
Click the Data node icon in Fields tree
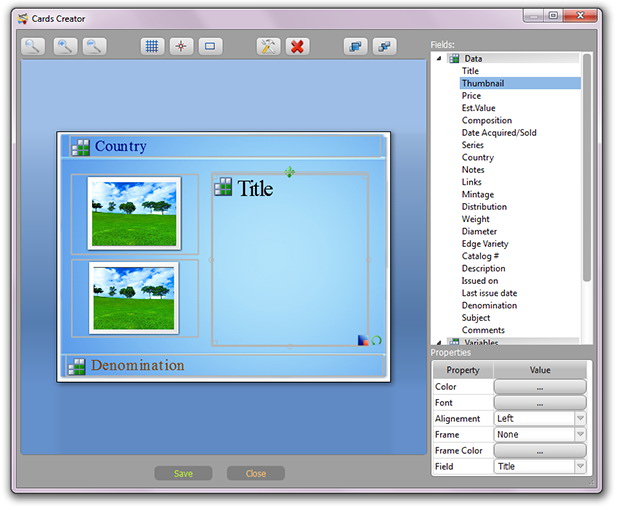coord(454,59)
